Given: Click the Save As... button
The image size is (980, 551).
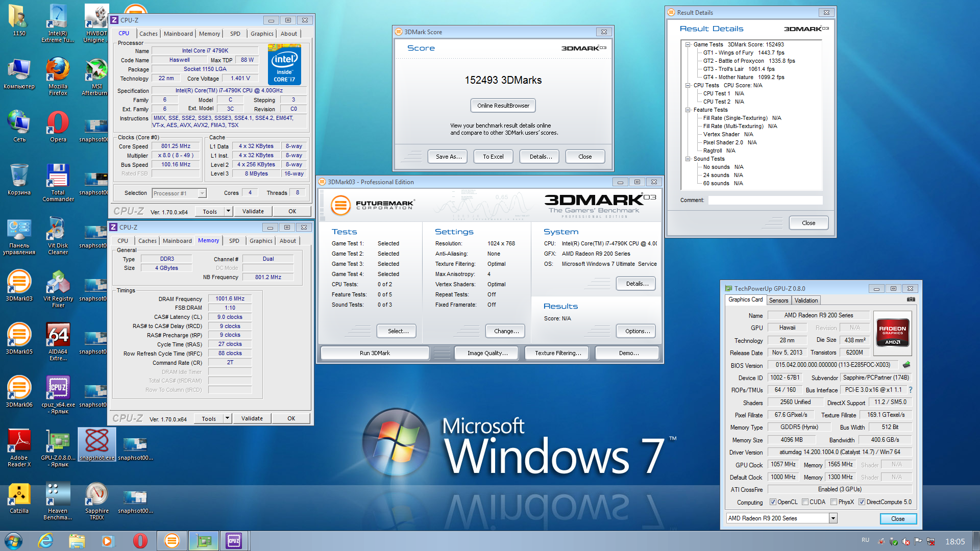Looking at the screenshot, I should tap(449, 157).
